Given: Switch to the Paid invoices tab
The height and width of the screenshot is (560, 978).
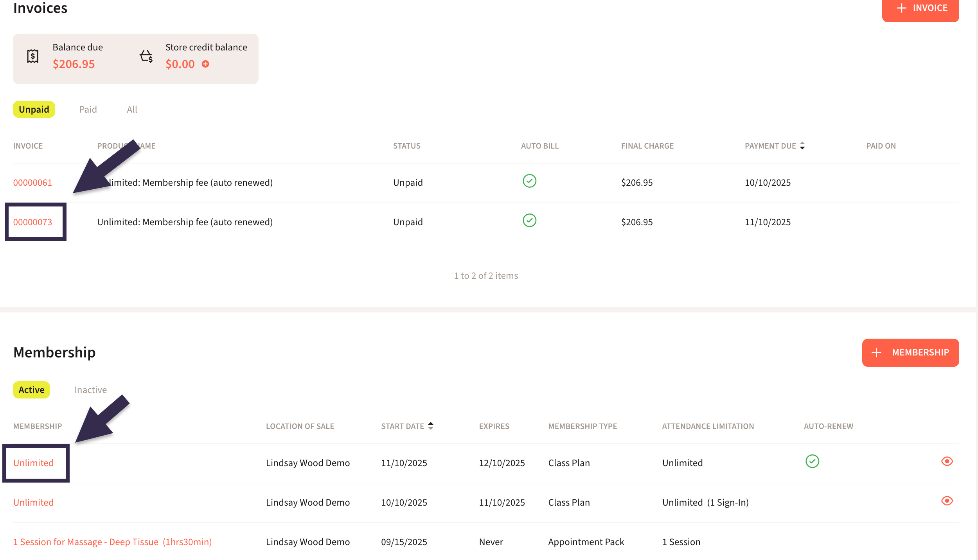Looking at the screenshot, I should (x=88, y=109).
